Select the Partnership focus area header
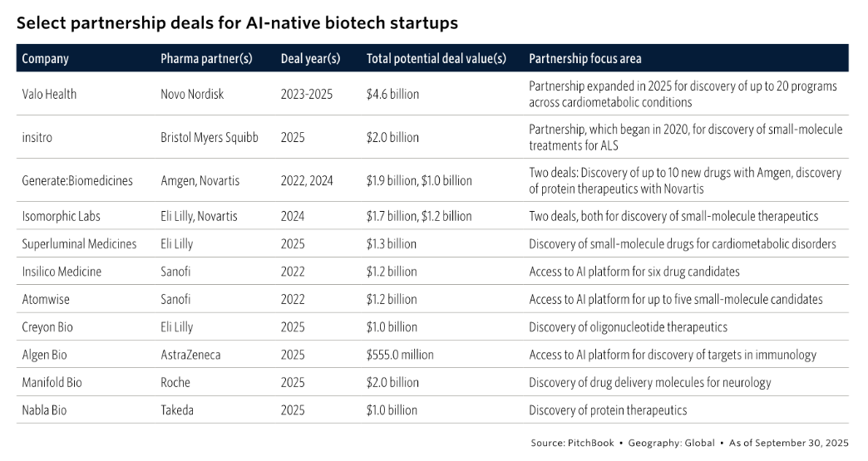 (x=584, y=59)
